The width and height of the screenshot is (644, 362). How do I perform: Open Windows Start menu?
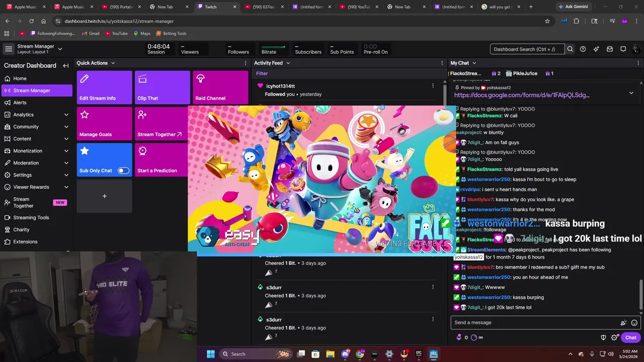pos(210,354)
